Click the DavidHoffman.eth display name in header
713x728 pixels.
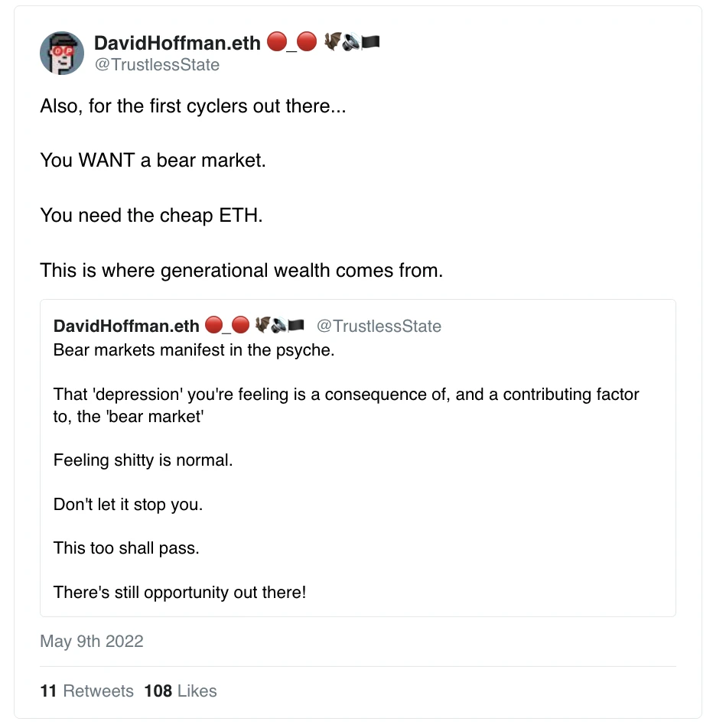[x=177, y=43]
